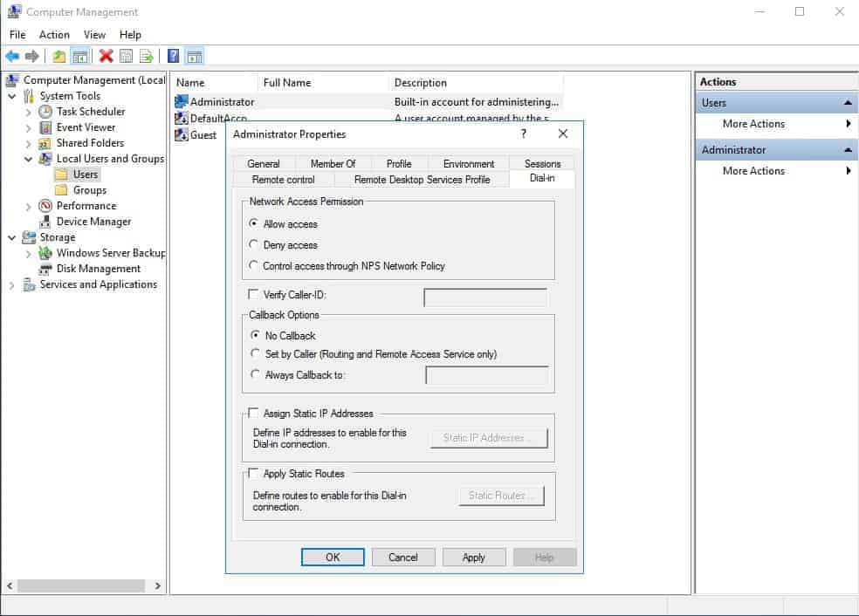The height and width of the screenshot is (616, 859).
Task: Click the Performance icon in tree
Action: [x=45, y=206]
